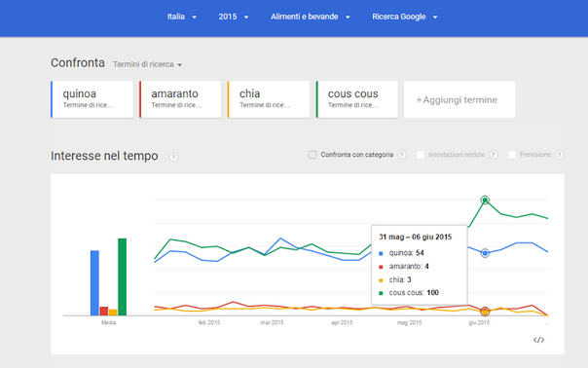Click help icon next to Intestazioni notizie
The width and height of the screenshot is (588, 368).
(x=494, y=155)
